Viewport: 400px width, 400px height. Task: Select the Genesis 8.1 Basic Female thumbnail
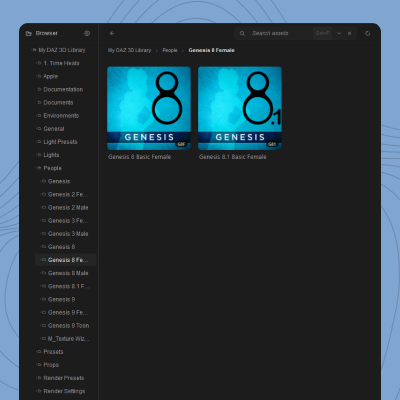(x=240, y=108)
